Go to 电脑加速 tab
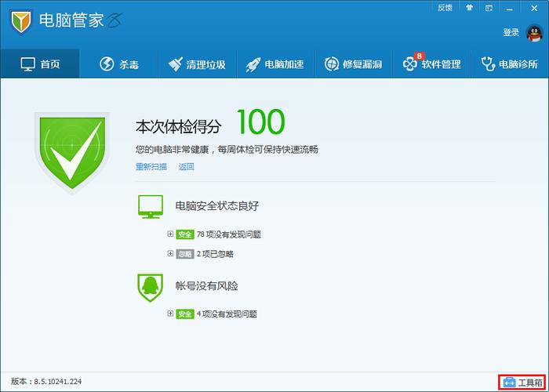 [x=275, y=64]
